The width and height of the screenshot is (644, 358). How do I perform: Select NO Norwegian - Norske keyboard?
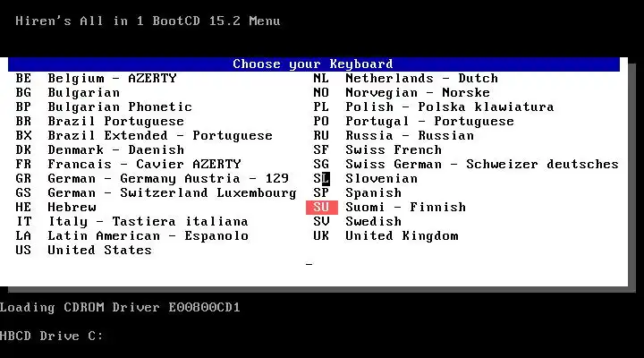[402, 92]
